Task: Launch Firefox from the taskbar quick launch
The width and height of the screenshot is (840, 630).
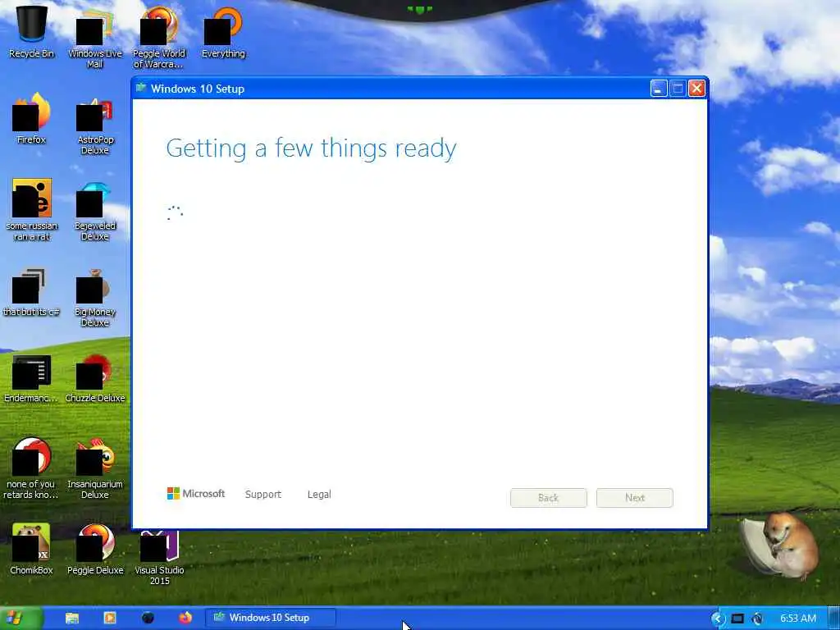Action: click(185, 619)
